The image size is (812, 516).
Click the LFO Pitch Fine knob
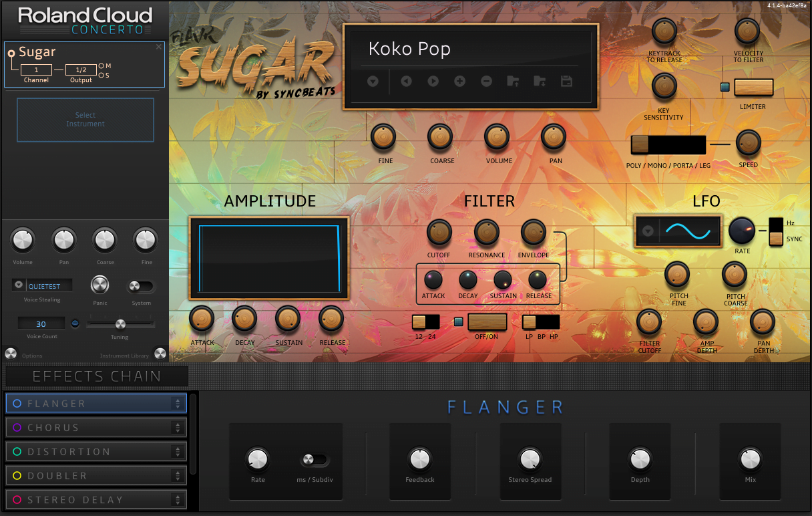[677, 274]
